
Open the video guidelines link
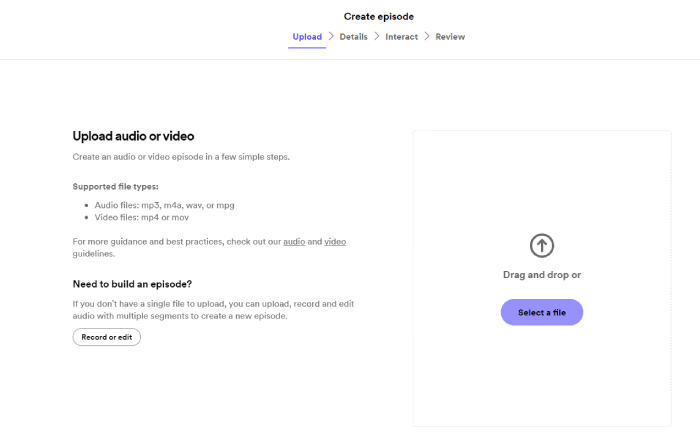pyautogui.click(x=335, y=242)
